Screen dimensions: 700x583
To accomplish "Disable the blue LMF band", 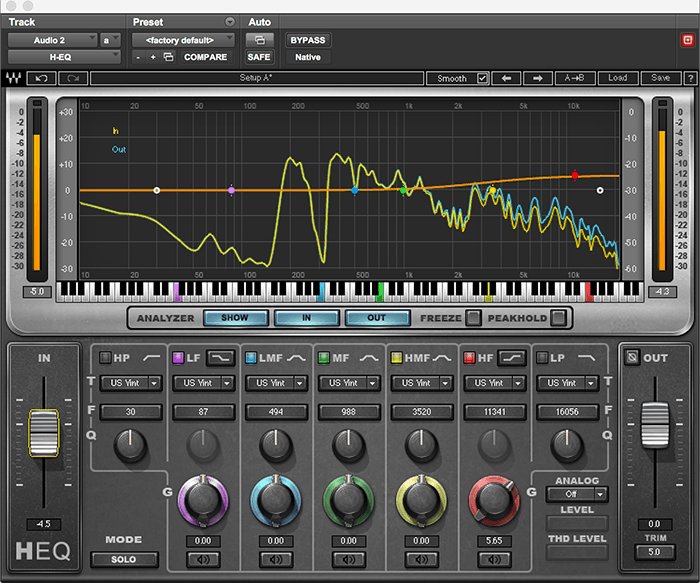I will 251,358.
